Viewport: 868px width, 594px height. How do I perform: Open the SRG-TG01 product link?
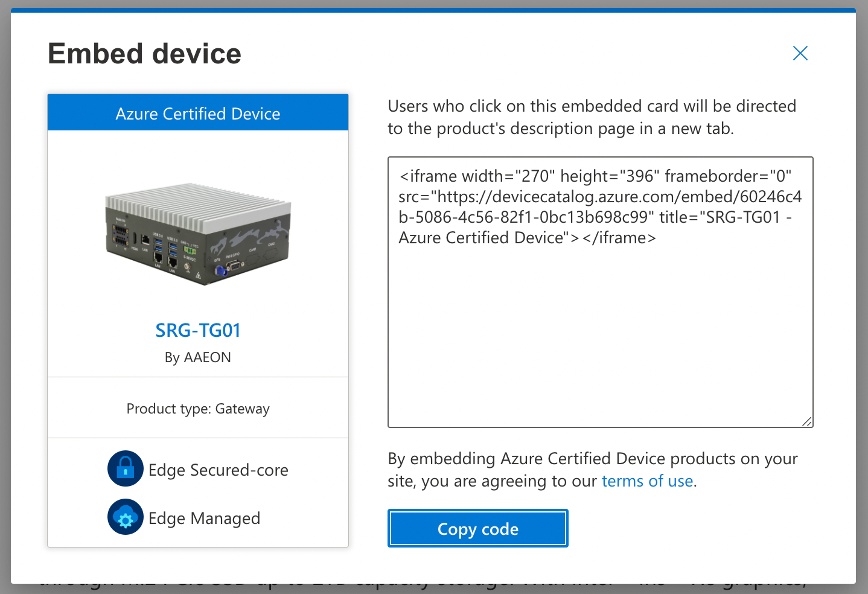pyautogui.click(x=198, y=330)
